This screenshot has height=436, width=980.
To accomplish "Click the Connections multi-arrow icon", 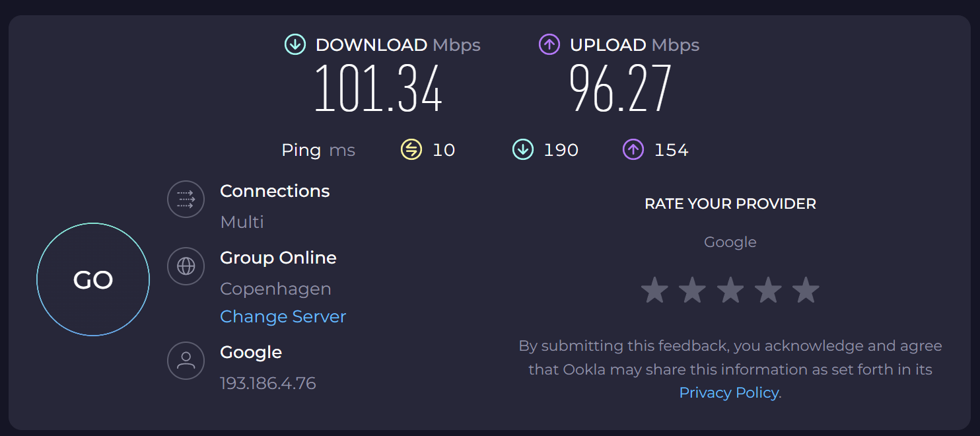I will pos(186,199).
